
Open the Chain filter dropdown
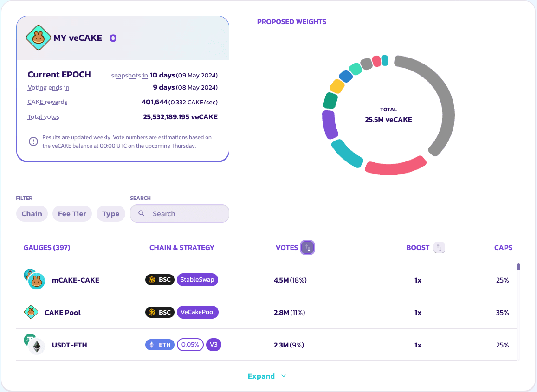point(32,214)
